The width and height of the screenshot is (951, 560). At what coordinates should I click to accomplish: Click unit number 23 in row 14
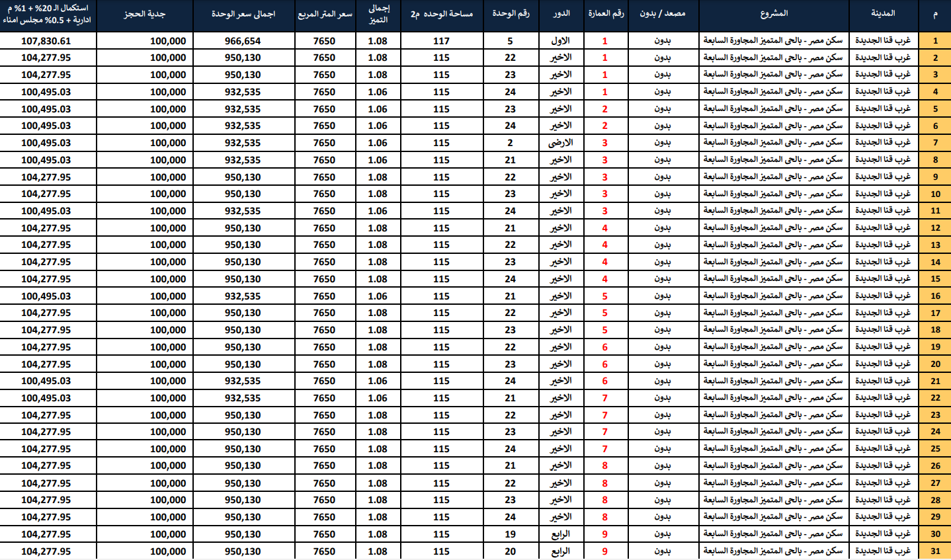(510, 262)
